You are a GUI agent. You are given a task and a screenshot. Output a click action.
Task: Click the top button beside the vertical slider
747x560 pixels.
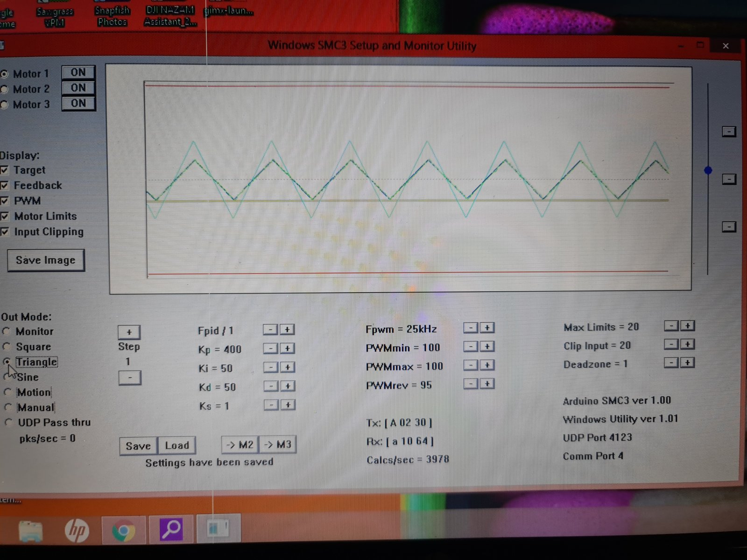(x=729, y=132)
